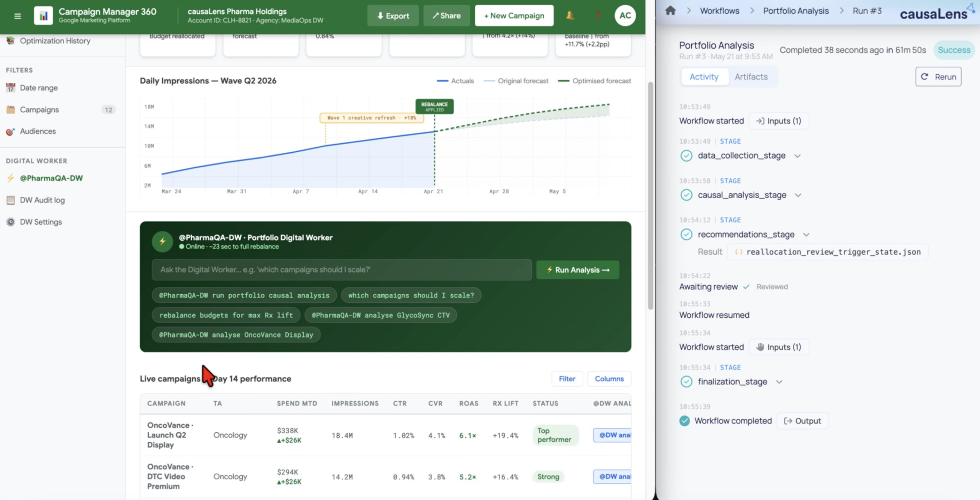
Task: Open Inputs (1) of first Workflow started
Action: pyautogui.click(x=779, y=121)
